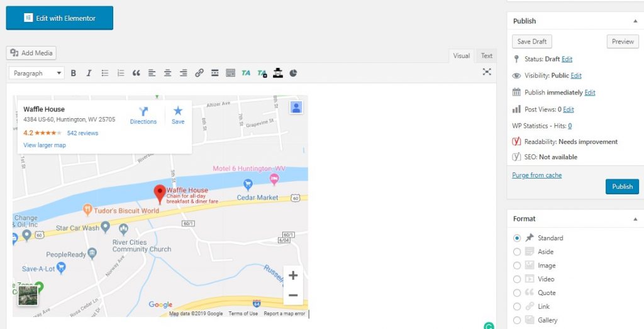Select the Video post format

(517, 279)
